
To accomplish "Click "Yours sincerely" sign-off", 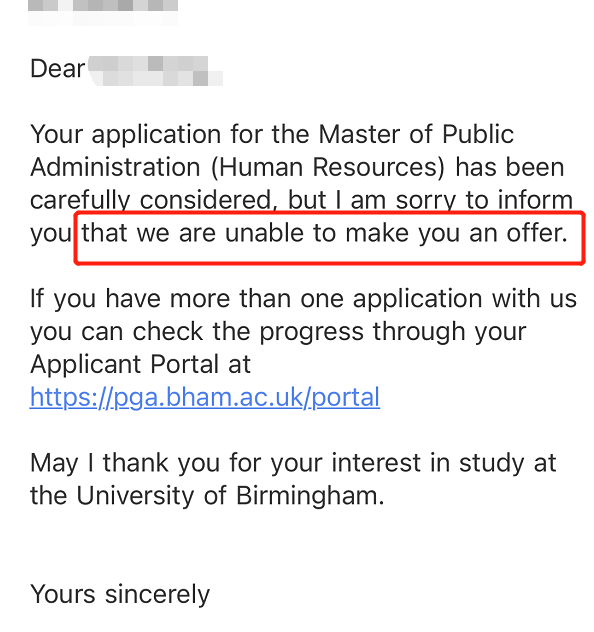I will (x=120, y=595).
